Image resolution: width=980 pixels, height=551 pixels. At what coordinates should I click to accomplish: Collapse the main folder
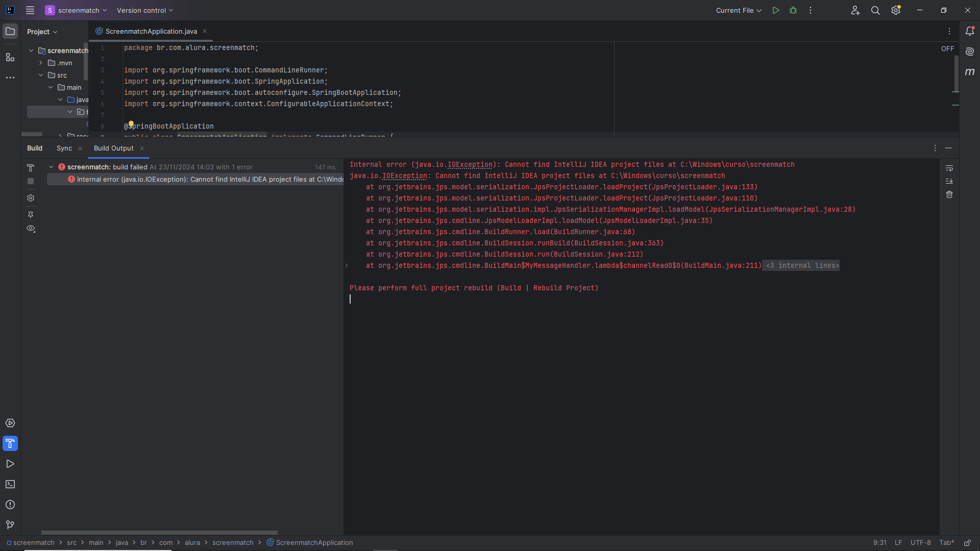[x=51, y=87]
